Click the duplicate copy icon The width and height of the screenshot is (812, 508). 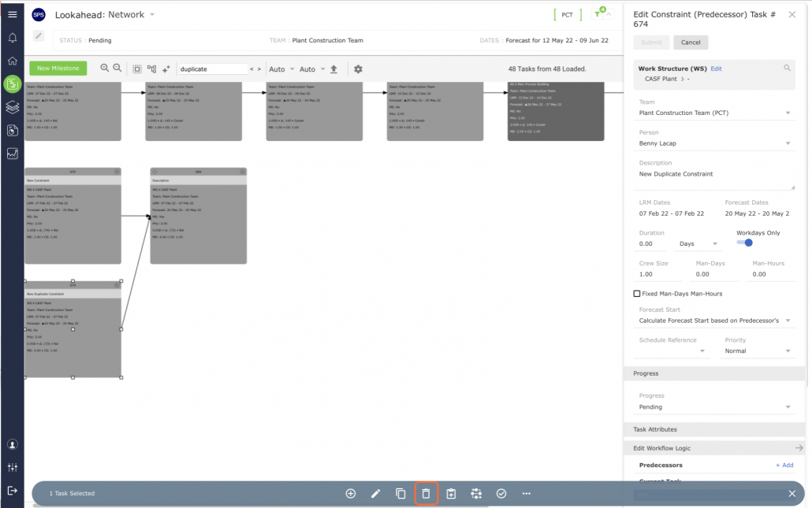click(x=400, y=494)
